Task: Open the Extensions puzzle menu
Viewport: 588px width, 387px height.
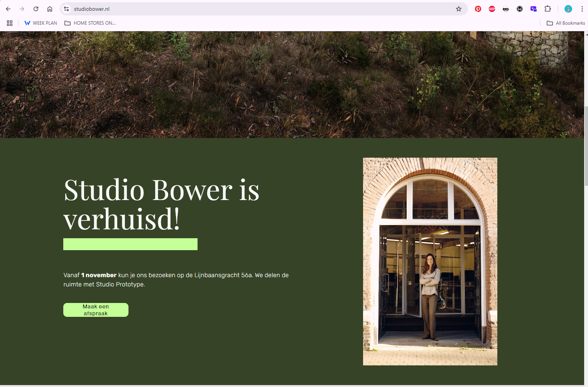Action: pyautogui.click(x=547, y=9)
